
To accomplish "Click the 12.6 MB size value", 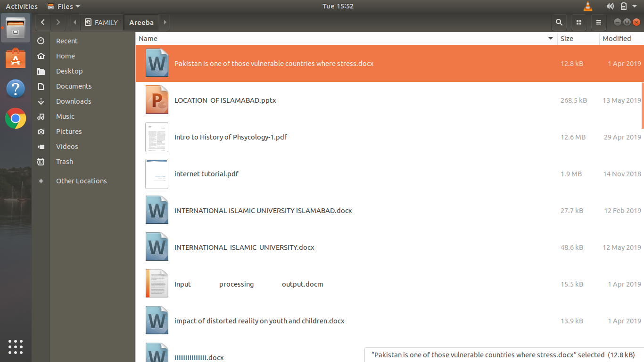I will point(573,137).
